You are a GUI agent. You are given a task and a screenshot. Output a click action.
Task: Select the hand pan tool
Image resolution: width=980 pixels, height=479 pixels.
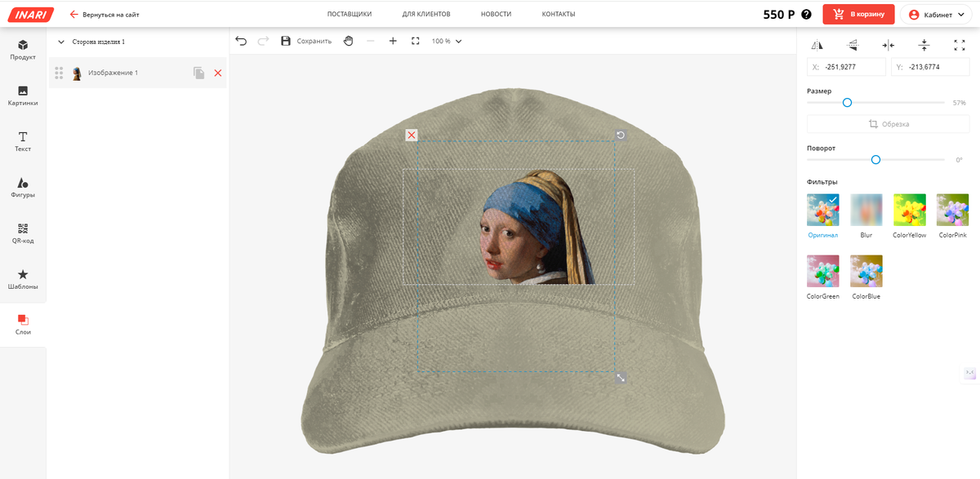pyautogui.click(x=349, y=41)
